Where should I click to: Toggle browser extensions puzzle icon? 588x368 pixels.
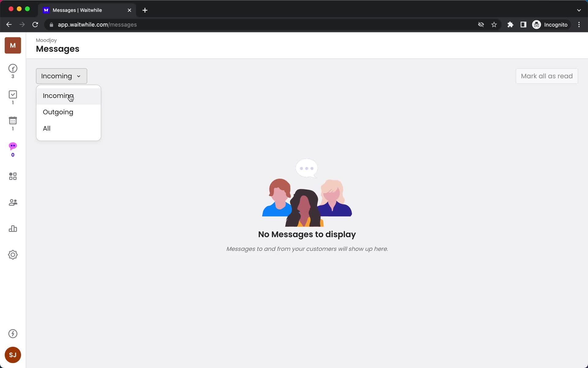coord(510,25)
